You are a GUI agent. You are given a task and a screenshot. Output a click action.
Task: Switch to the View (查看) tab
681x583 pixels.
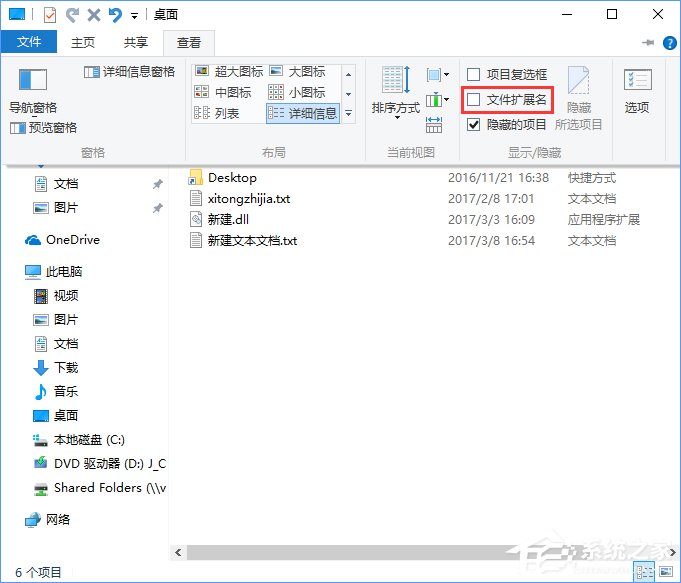(189, 43)
